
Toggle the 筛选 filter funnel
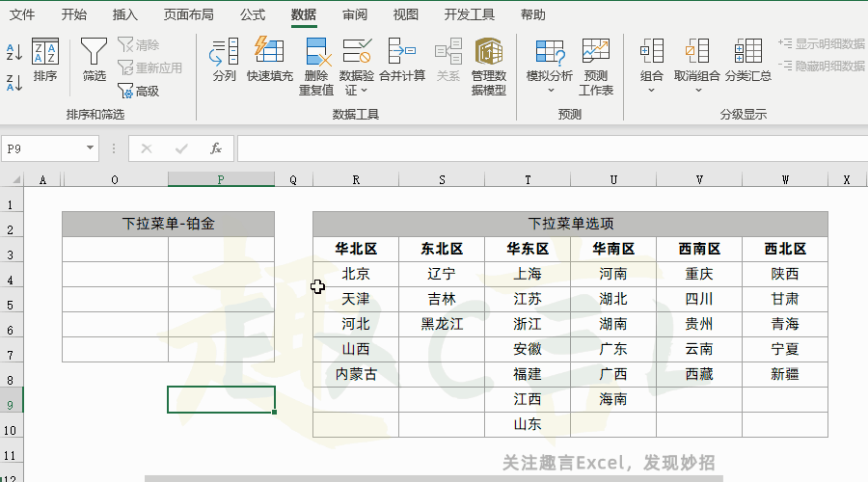coord(94,60)
